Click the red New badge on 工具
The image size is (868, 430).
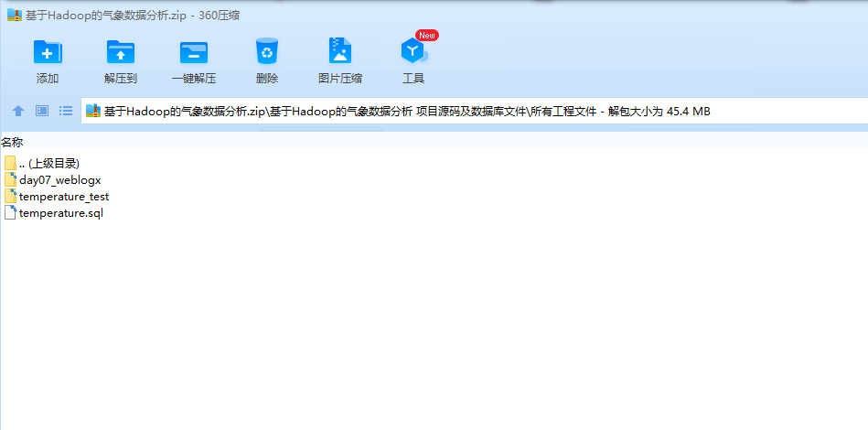(x=427, y=36)
